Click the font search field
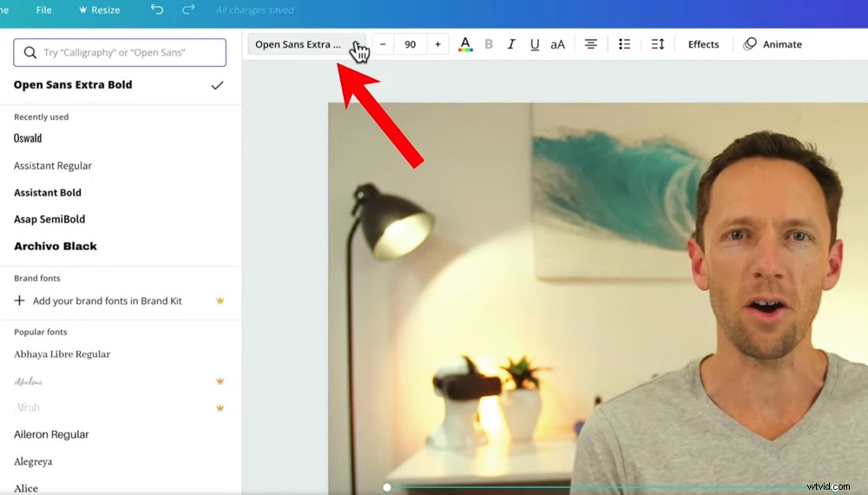Viewport: 868px width, 495px height. click(x=120, y=52)
